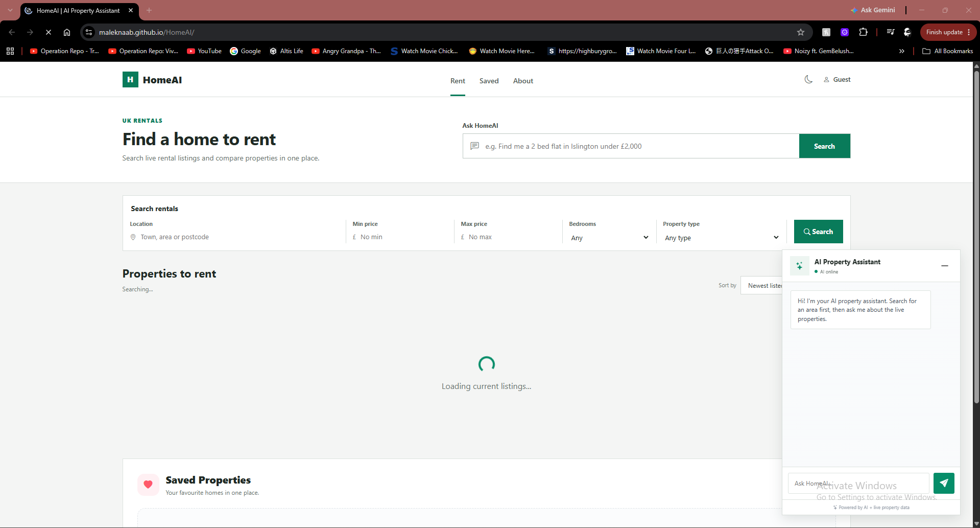Click the assistant chat message input
980x528 pixels.
pos(858,483)
